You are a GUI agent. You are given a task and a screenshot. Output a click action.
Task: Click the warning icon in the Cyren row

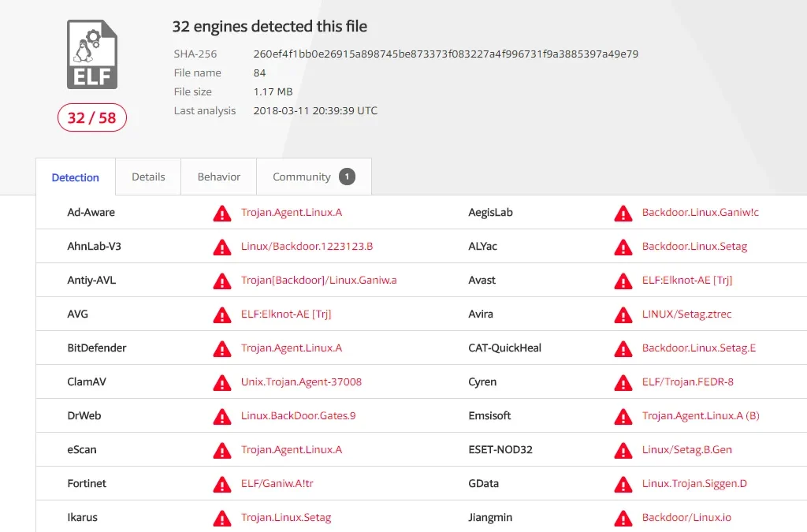pos(623,383)
